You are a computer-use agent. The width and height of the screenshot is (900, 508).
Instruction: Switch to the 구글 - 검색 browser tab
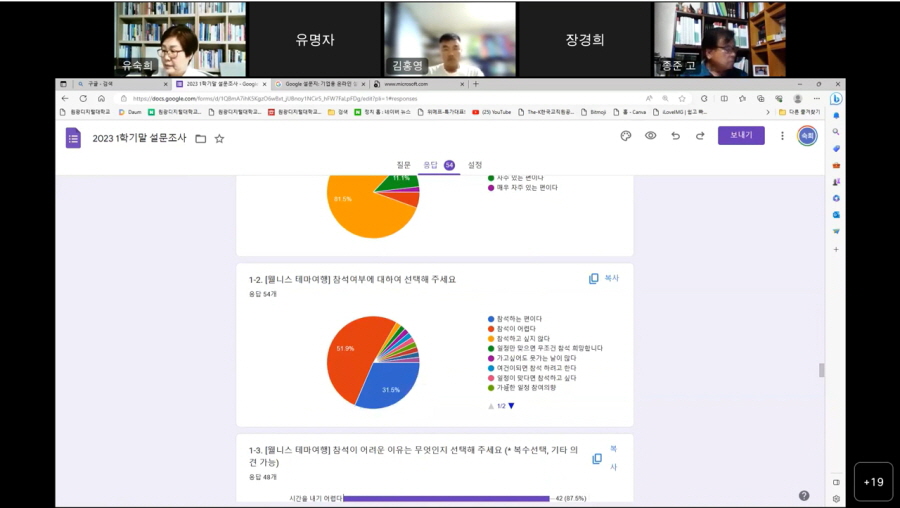pyautogui.click(x=122, y=84)
